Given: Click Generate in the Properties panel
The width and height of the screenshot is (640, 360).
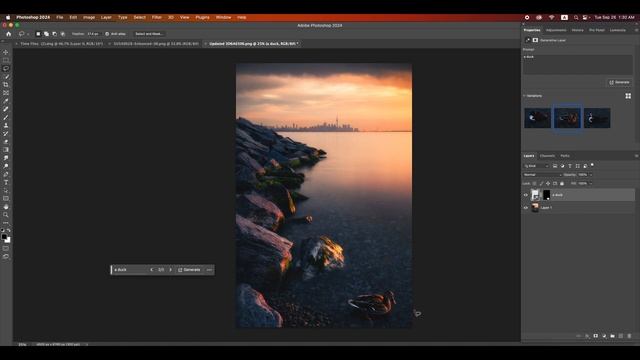Looking at the screenshot, I should [619, 82].
